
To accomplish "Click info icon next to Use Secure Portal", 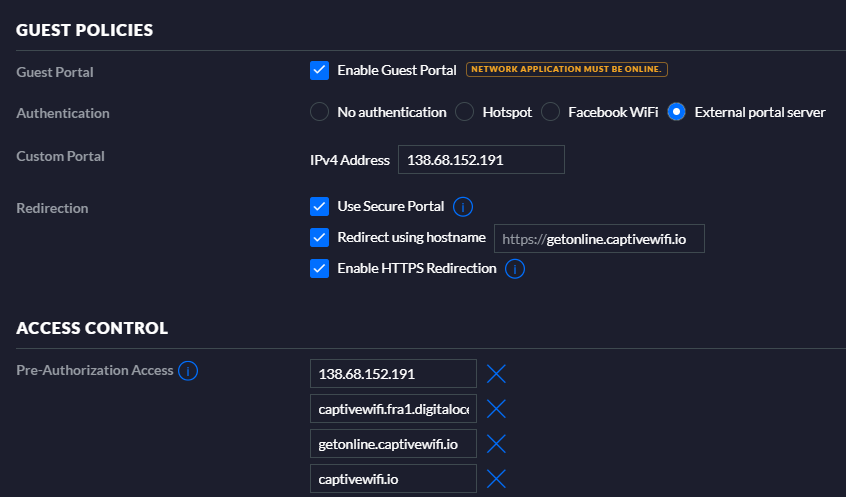I will click(462, 207).
